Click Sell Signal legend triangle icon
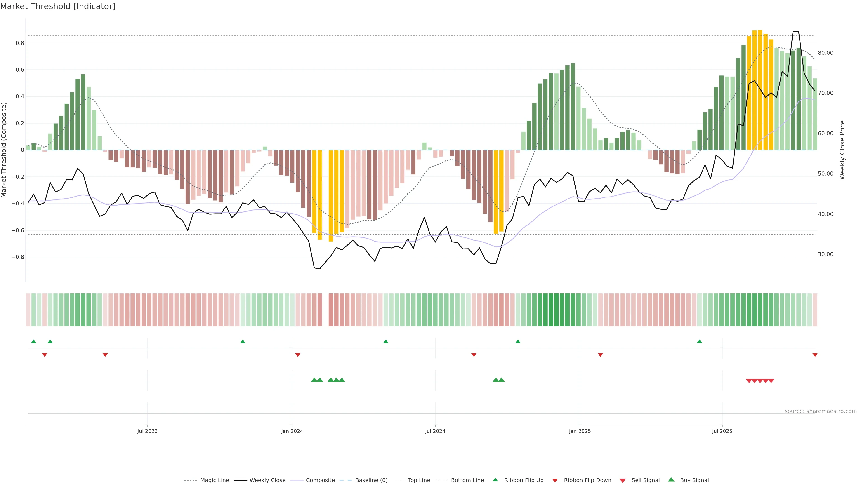The image size is (868, 488). (x=623, y=481)
